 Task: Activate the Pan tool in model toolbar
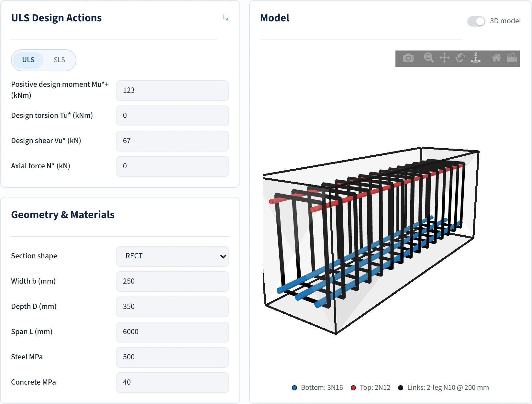tap(445, 58)
